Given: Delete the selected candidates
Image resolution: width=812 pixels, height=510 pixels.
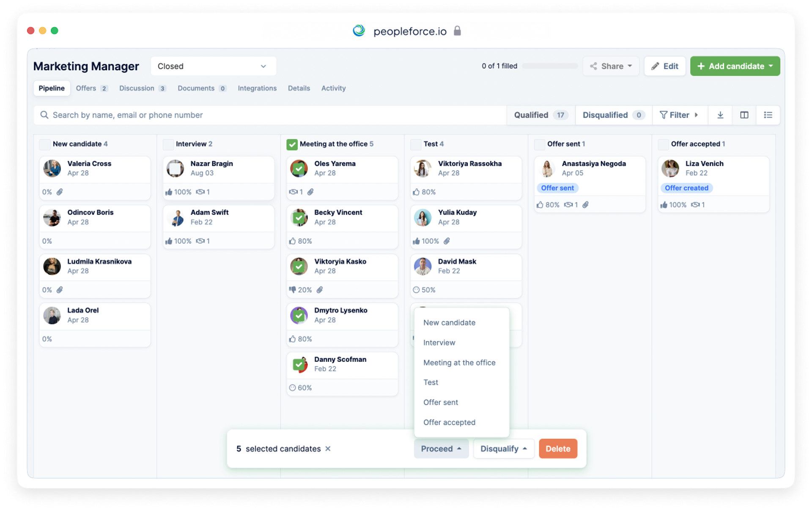Looking at the screenshot, I should pyautogui.click(x=558, y=449).
